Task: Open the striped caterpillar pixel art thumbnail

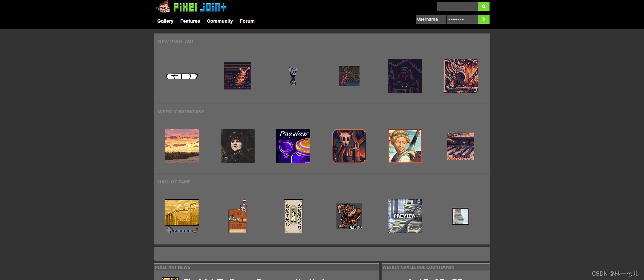Action: pos(238,76)
